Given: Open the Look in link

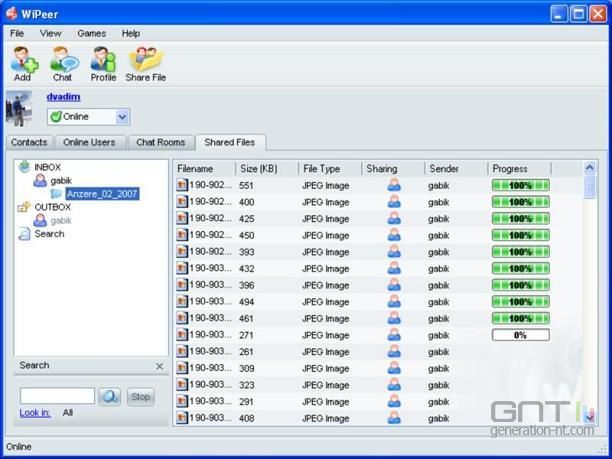Looking at the screenshot, I should point(35,413).
